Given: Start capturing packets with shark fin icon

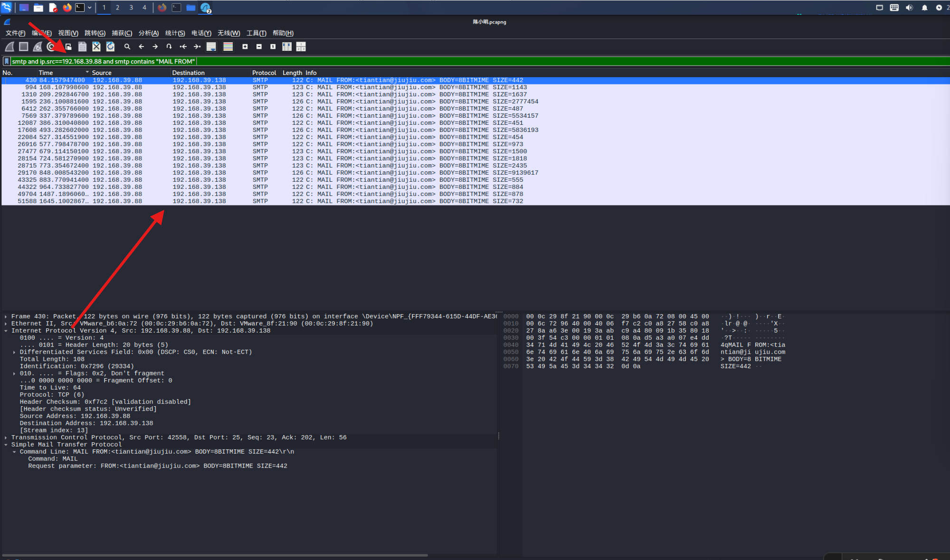Looking at the screenshot, I should click(9, 47).
